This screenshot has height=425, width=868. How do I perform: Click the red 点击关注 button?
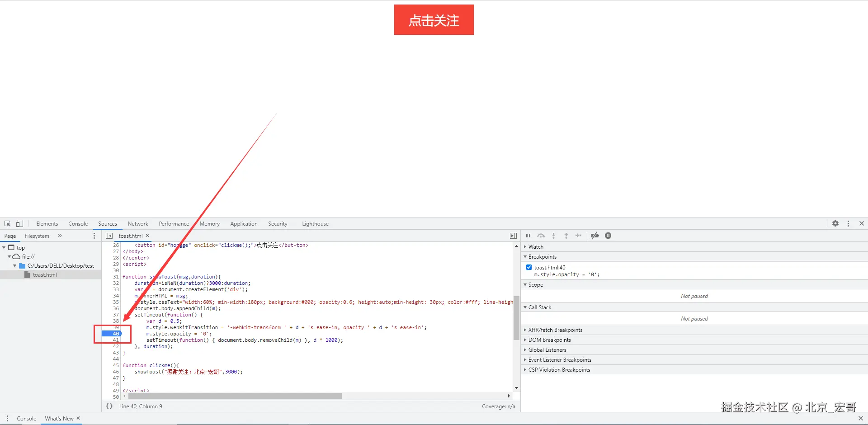[x=434, y=20]
